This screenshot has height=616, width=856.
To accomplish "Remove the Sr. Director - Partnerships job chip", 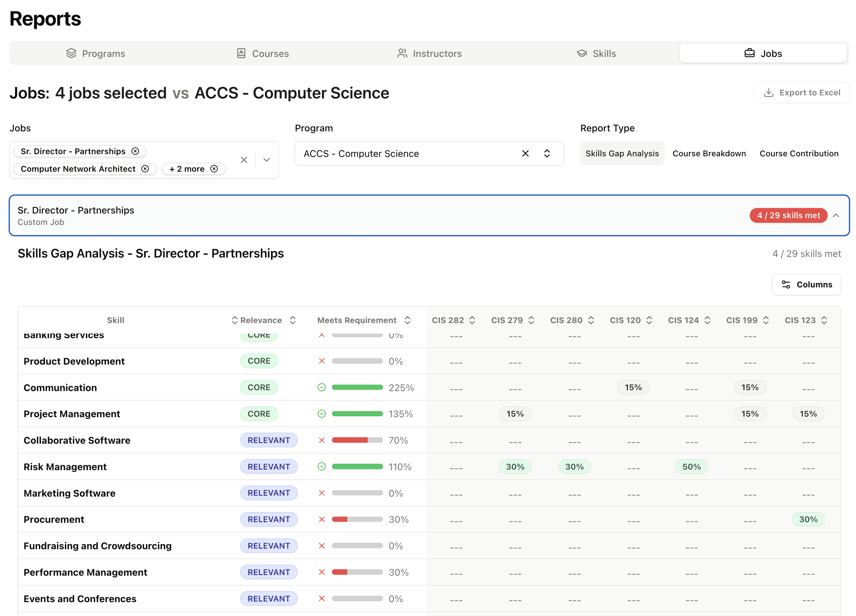I will click(x=135, y=151).
